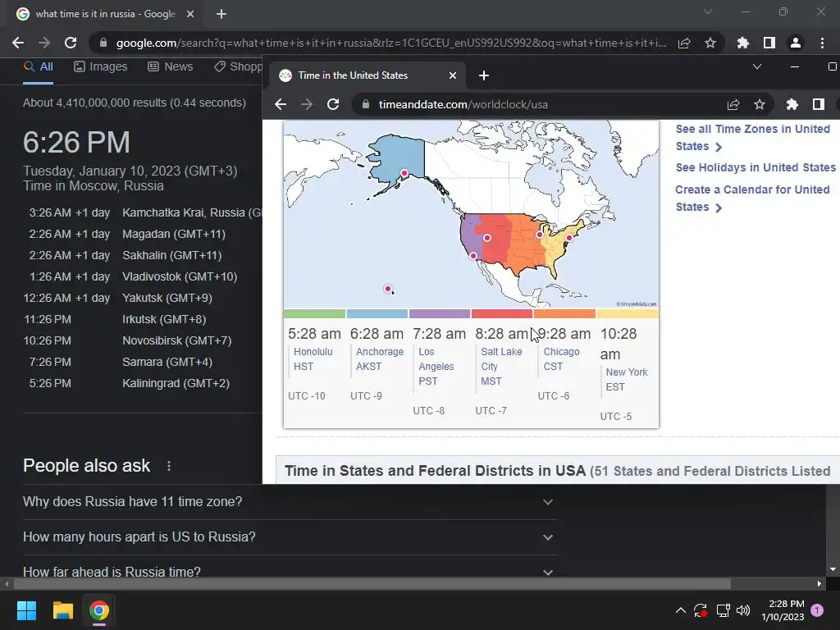Open See all Time Zones in United States
The image size is (840, 630).
[753, 137]
